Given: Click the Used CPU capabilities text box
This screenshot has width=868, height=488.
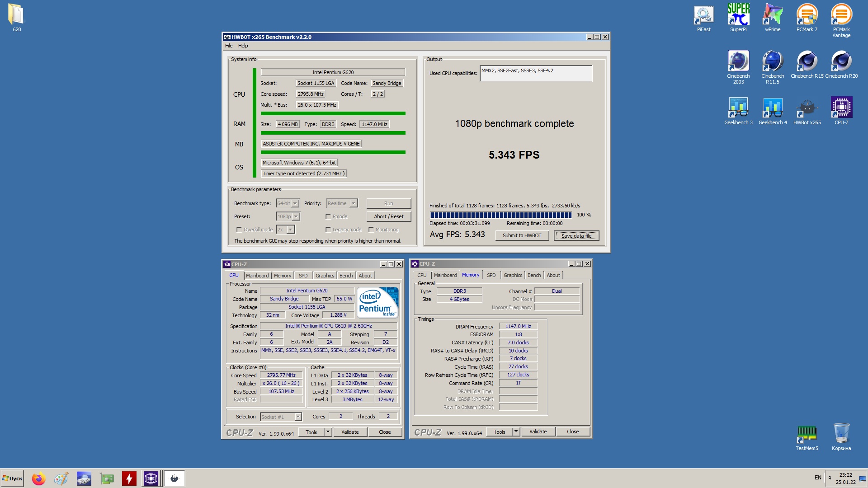Looking at the screenshot, I should click(x=536, y=74).
